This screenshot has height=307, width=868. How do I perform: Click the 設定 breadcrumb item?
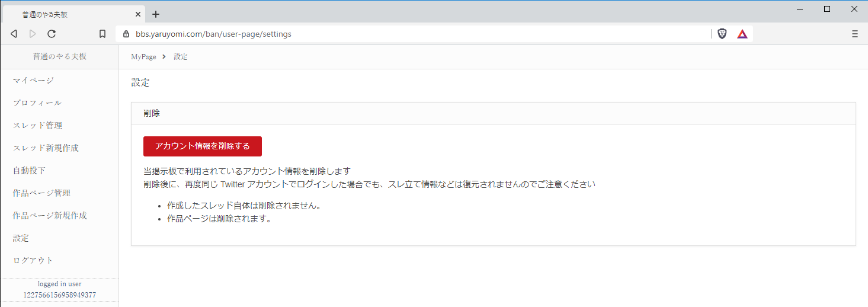click(x=181, y=57)
